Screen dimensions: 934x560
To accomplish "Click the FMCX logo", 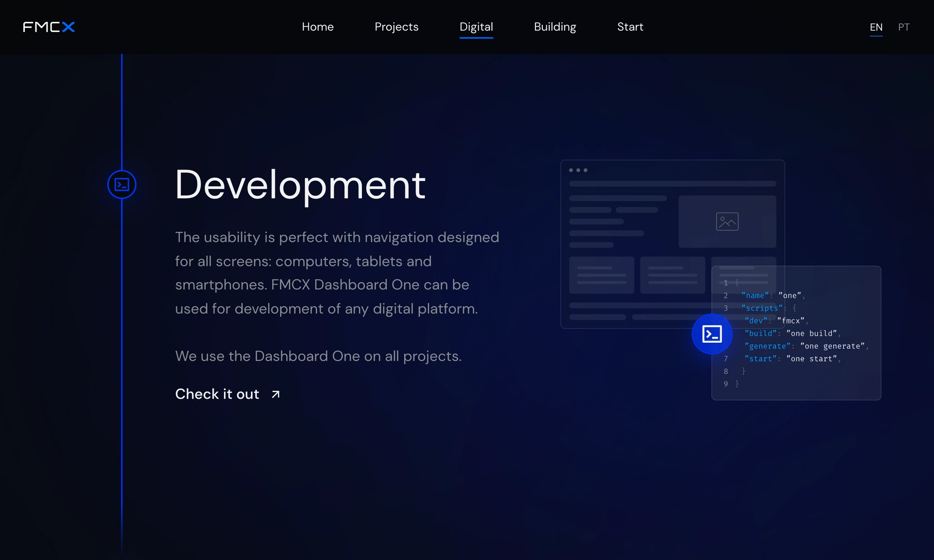I will [49, 27].
